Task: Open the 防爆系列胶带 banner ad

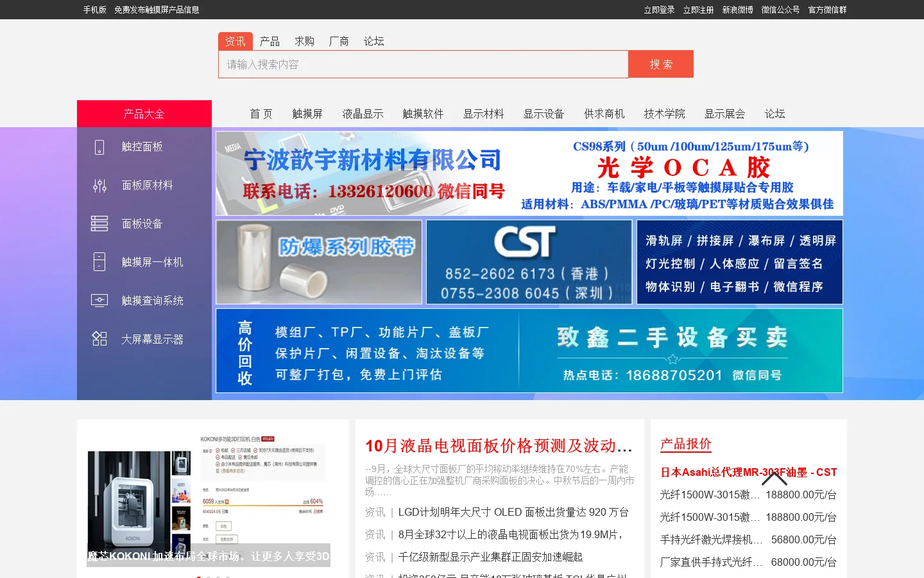Action: click(319, 262)
